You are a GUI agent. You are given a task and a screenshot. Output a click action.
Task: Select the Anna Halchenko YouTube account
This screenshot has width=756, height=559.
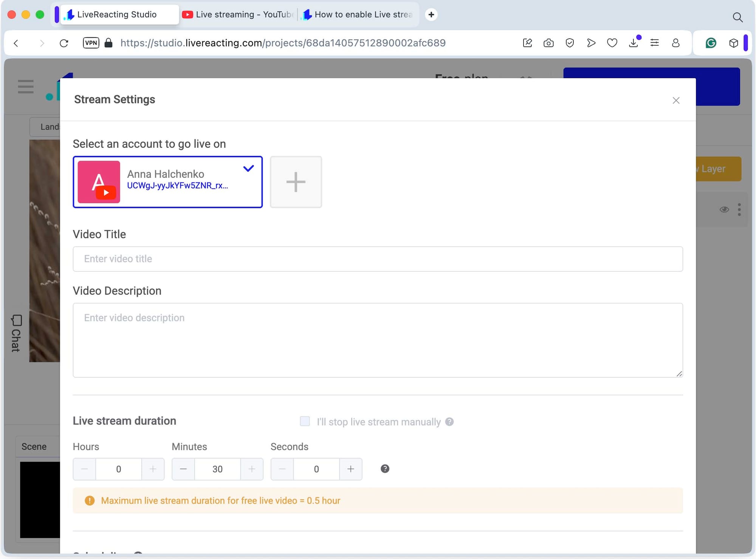167,182
